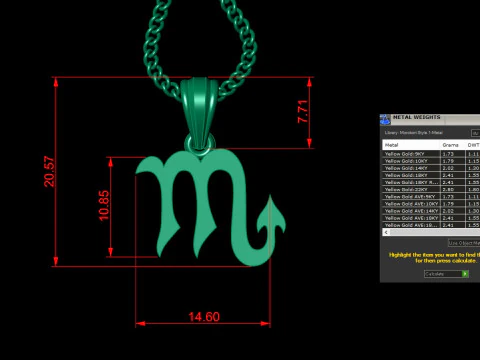Select the Yellow Gold:14KY row
This screenshot has height=360, width=480.
[x=431, y=168]
